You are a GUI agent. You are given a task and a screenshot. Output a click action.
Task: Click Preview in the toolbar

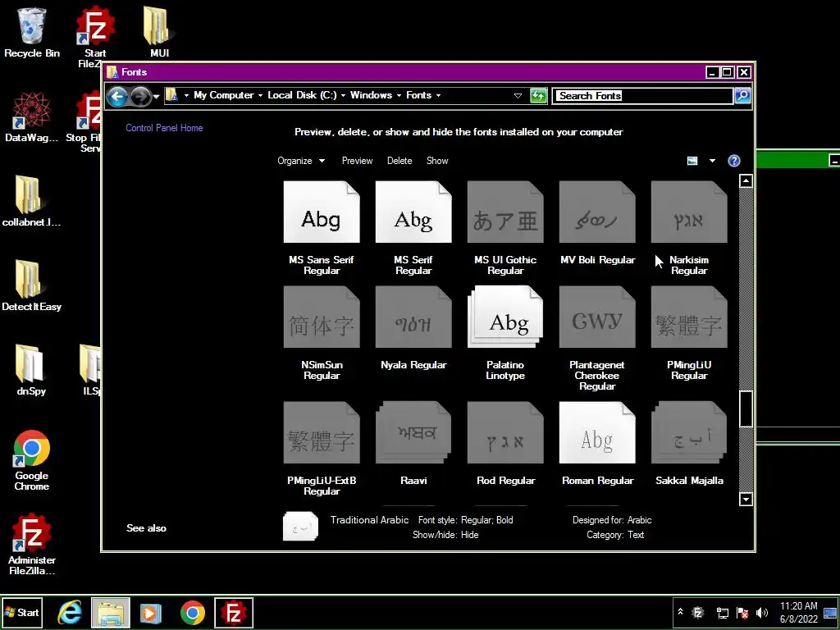point(358,161)
